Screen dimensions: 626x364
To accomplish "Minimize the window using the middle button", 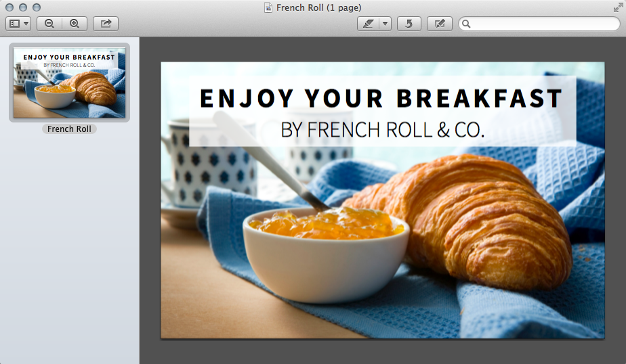I will (23, 7).
